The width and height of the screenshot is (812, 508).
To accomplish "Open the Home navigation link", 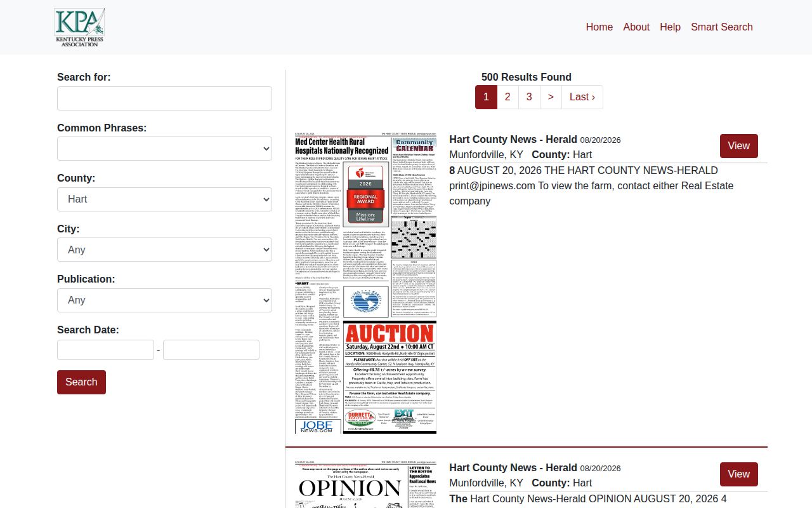I will coord(599,27).
